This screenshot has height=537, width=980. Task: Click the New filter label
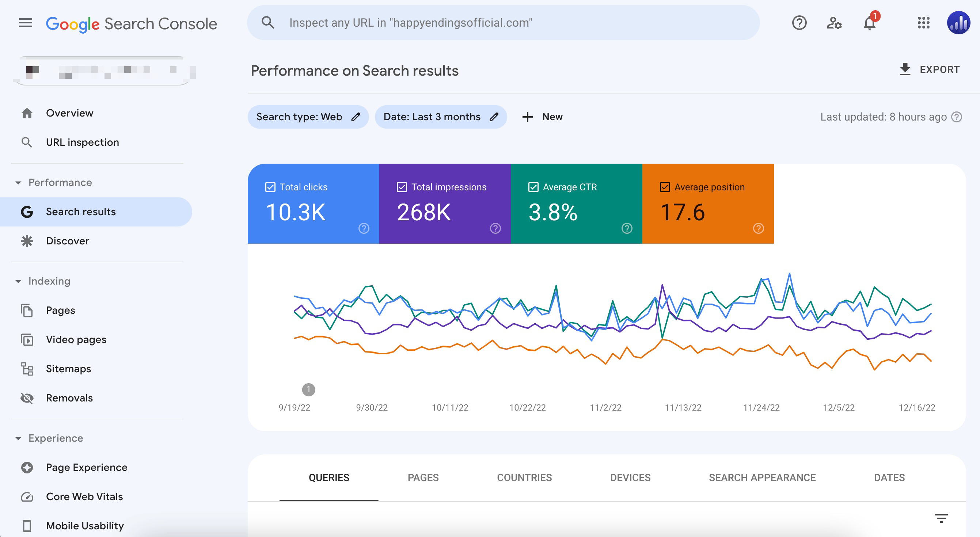(x=552, y=117)
